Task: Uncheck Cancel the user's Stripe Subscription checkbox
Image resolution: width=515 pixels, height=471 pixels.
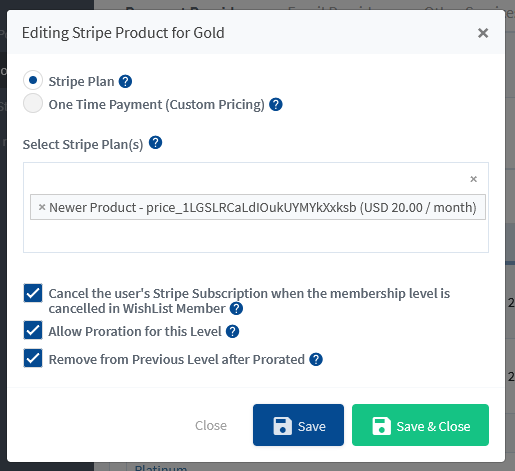Action: coord(33,293)
